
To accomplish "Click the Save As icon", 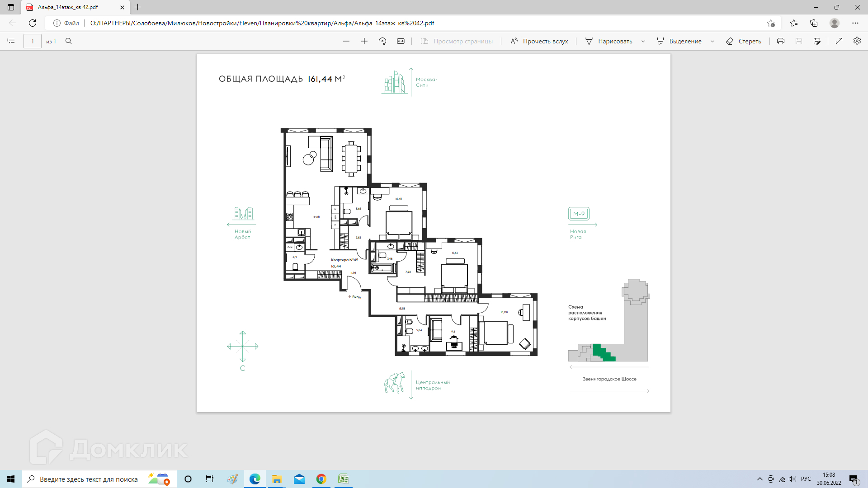I will (817, 41).
